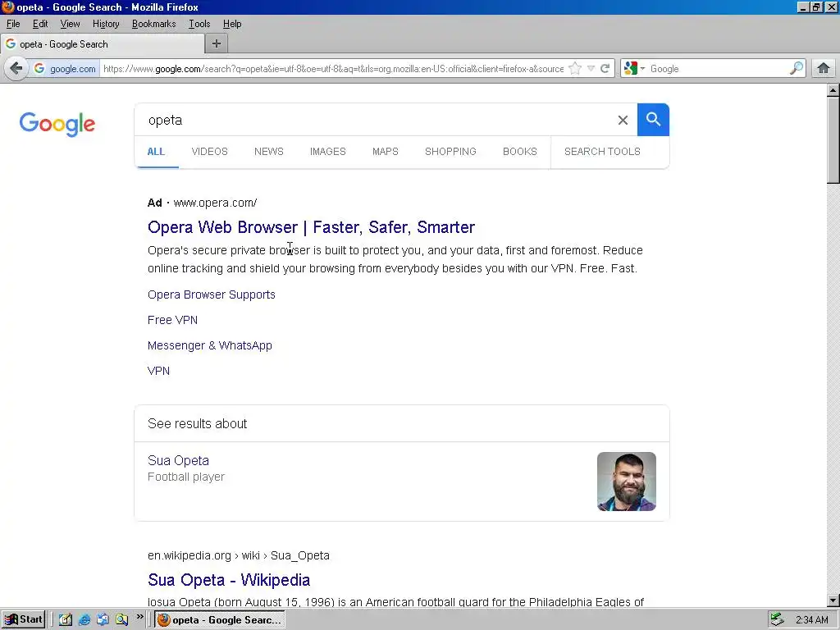The width and height of the screenshot is (840, 630).
Task: Open the View menu
Action: point(70,24)
